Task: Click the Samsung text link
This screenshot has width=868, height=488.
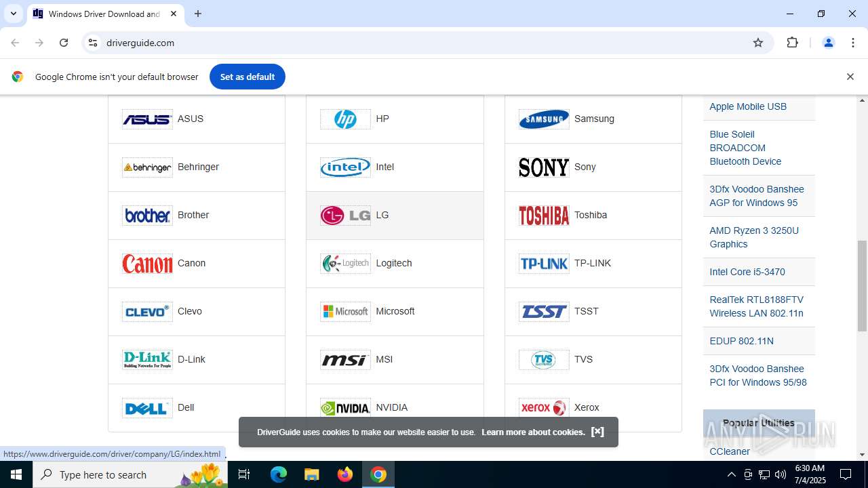Action: tap(594, 119)
